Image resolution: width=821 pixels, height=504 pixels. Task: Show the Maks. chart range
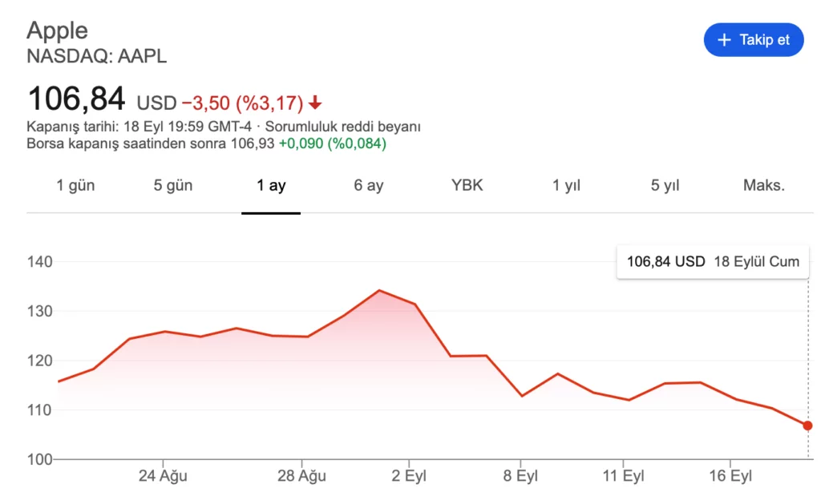(764, 185)
